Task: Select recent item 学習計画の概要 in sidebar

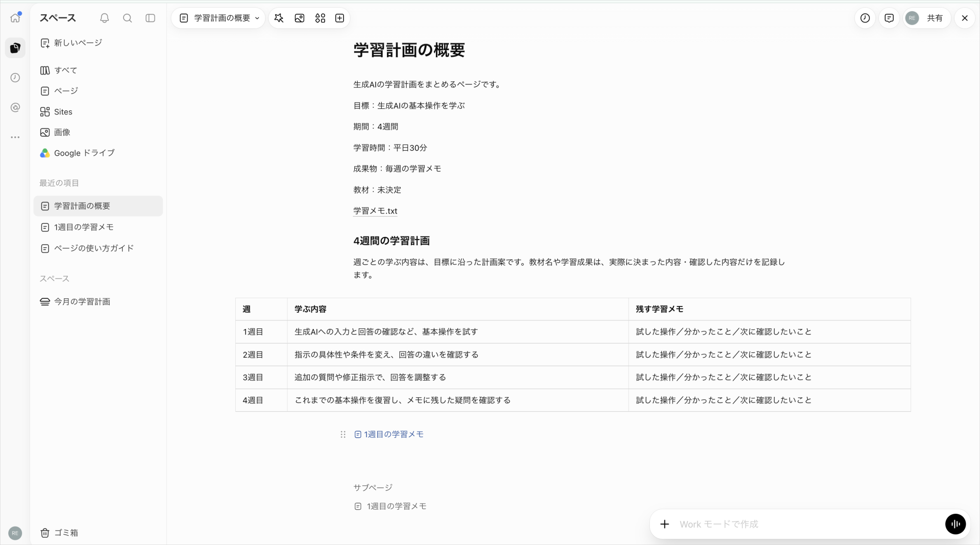Action: click(98, 206)
